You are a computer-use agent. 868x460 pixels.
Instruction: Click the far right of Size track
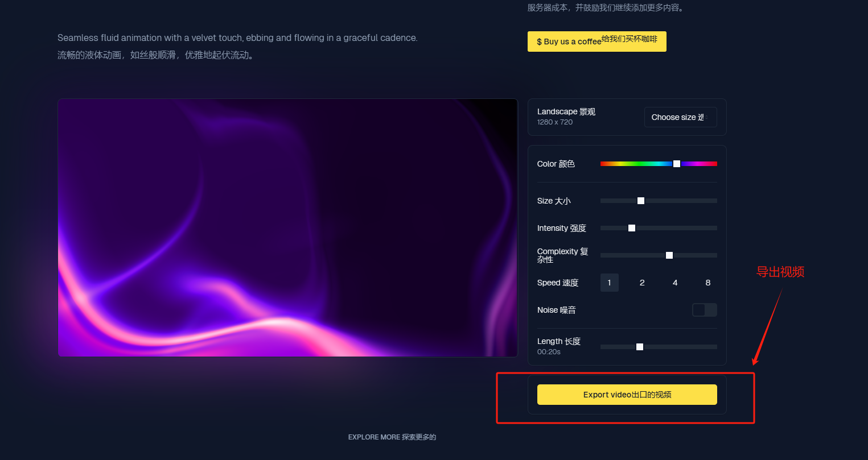point(714,201)
